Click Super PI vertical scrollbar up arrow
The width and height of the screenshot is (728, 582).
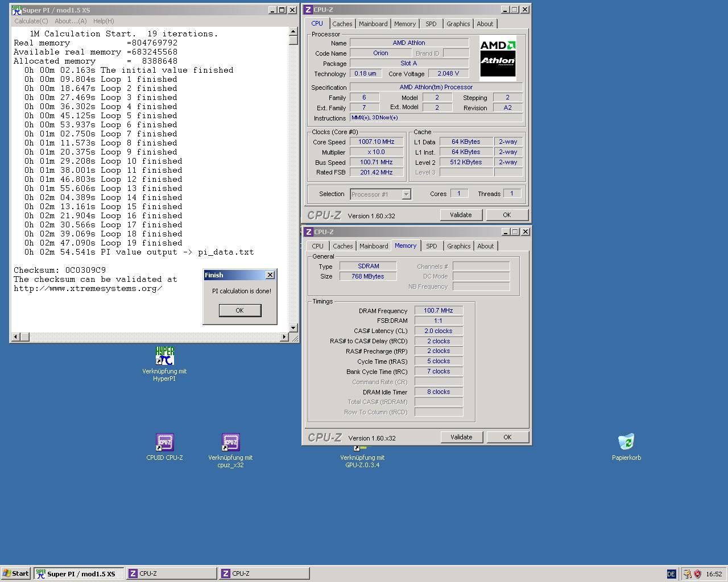pyautogui.click(x=293, y=31)
